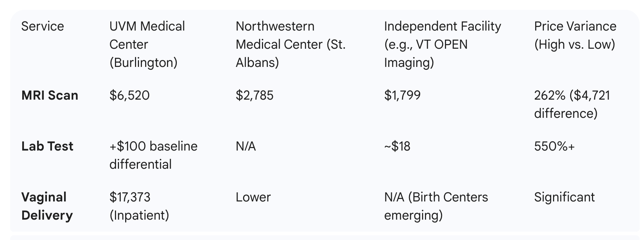This screenshot has height=240, width=644.
Task: Click the Significant variance cell
Action: tap(564, 197)
